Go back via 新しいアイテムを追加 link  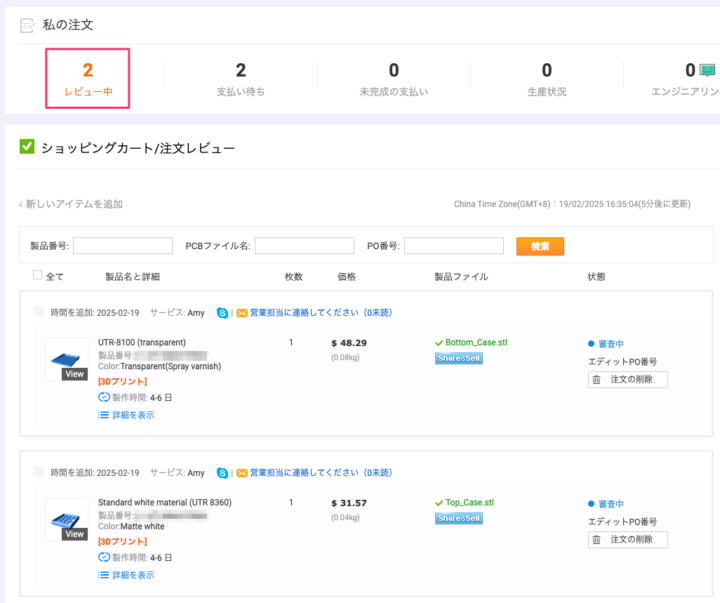[x=70, y=204]
